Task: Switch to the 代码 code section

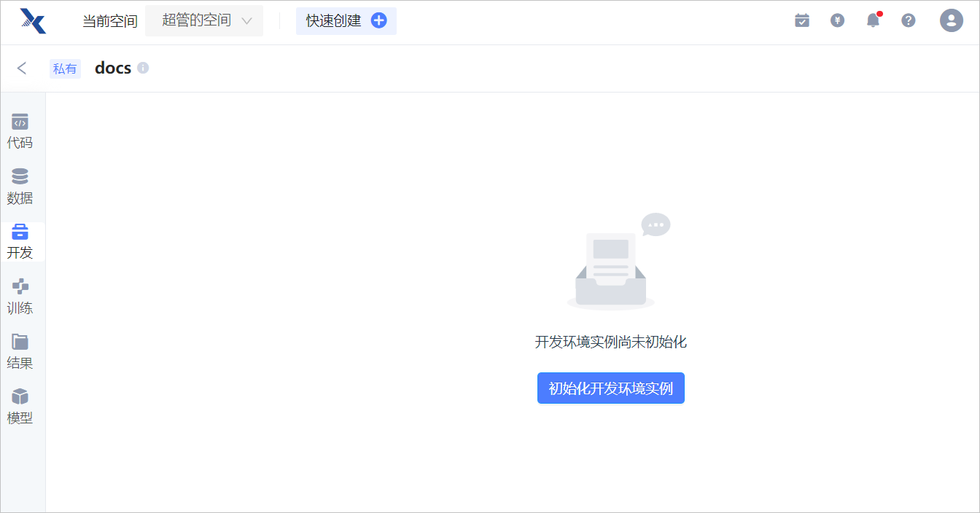Action: point(20,132)
